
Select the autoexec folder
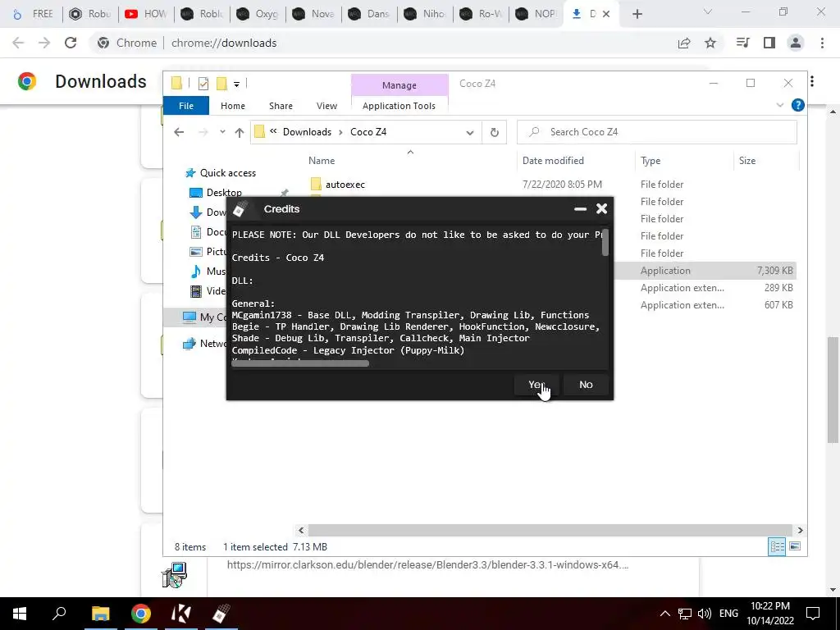[345, 185]
